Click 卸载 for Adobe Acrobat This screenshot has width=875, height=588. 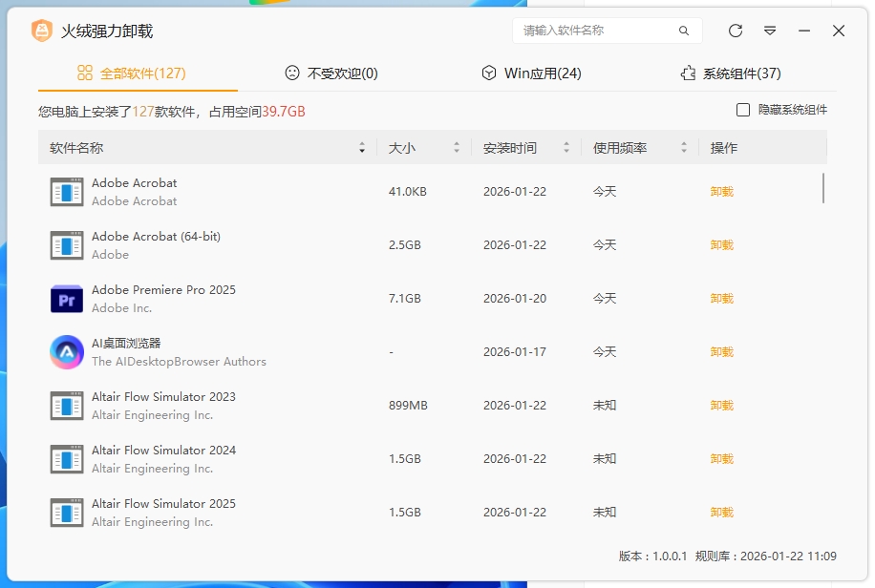click(719, 191)
